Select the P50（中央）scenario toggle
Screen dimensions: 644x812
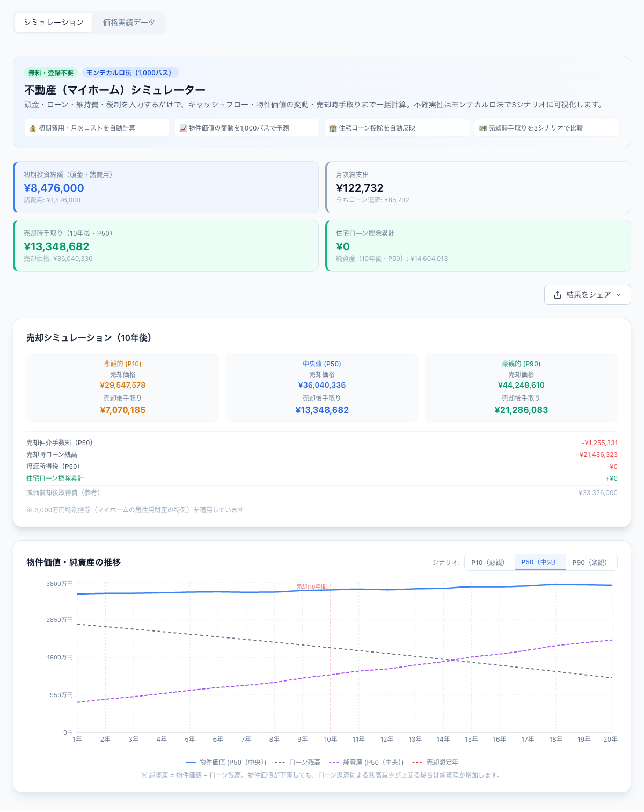[x=540, y=562]
